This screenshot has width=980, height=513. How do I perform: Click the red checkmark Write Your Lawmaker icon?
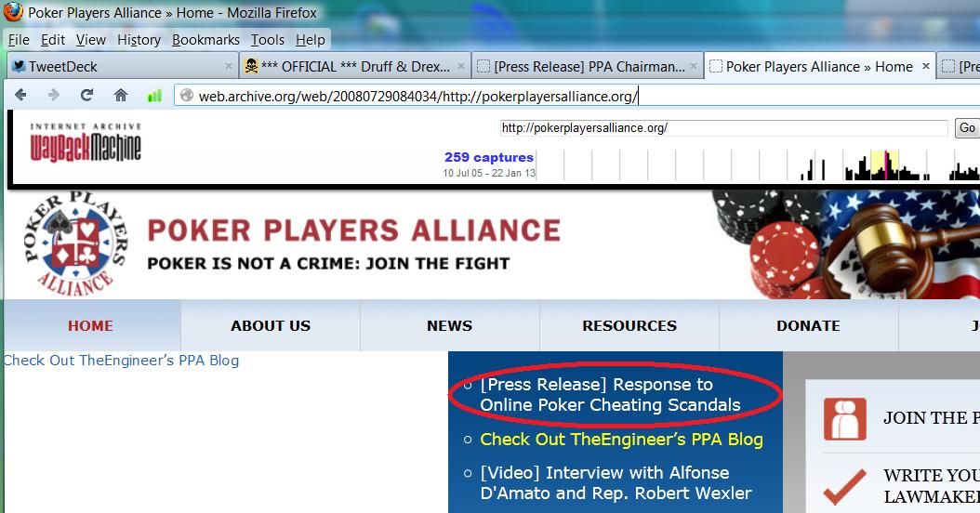pyautogui.click(x=845, y=487)
